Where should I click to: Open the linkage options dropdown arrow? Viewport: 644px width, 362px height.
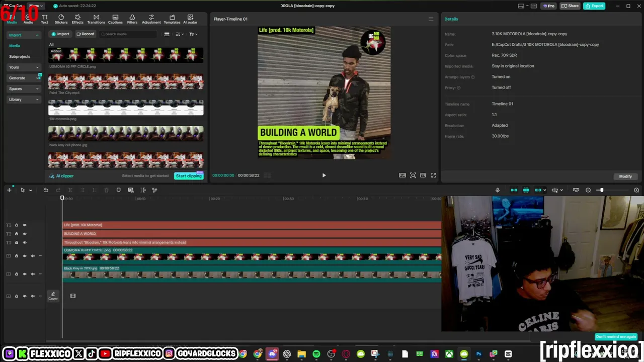[x=545, y=190]
